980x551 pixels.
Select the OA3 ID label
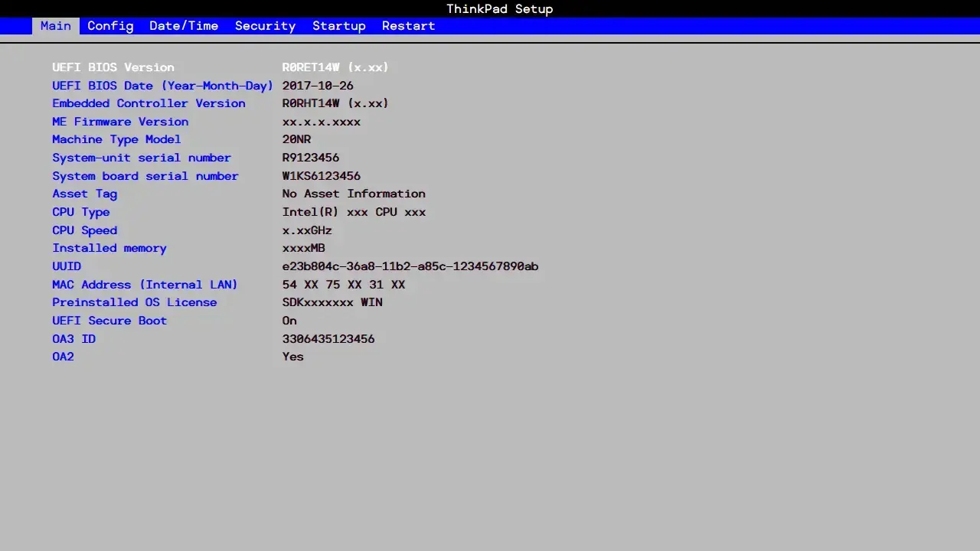tap(74, 339)
